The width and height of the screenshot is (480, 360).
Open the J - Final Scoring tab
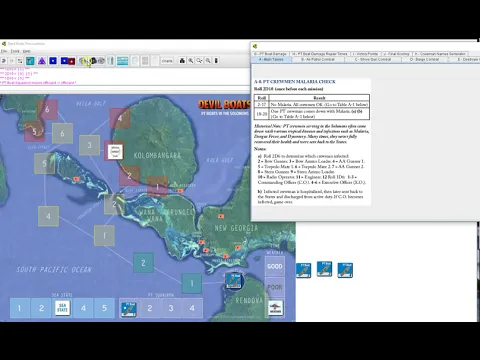pos(396,54)
